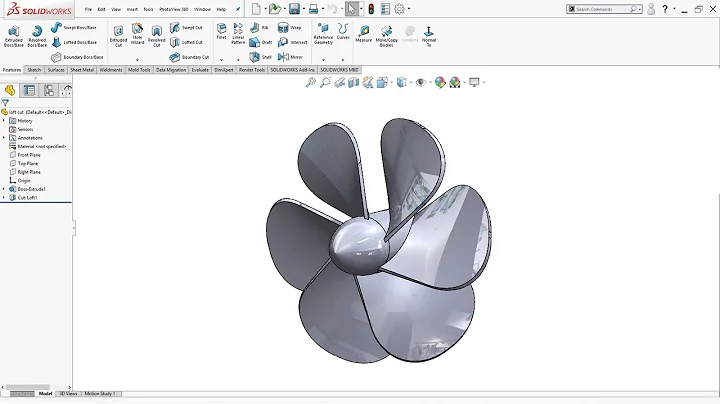
Task: Click the Edit Appearance color sphere icon
Action: [440, 82]
